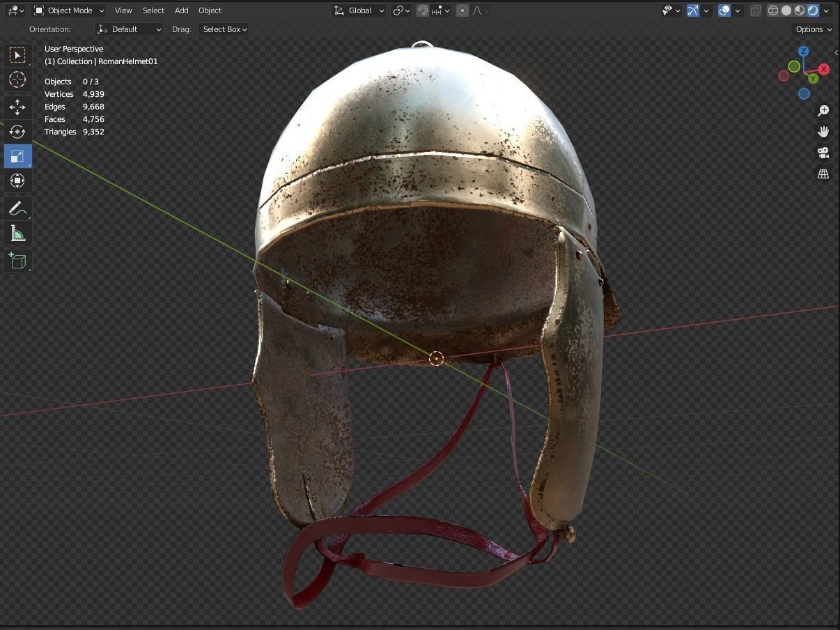This screenshot has width=840, height=630.
Task: Open the Object menu
Action: coord(210,10)
